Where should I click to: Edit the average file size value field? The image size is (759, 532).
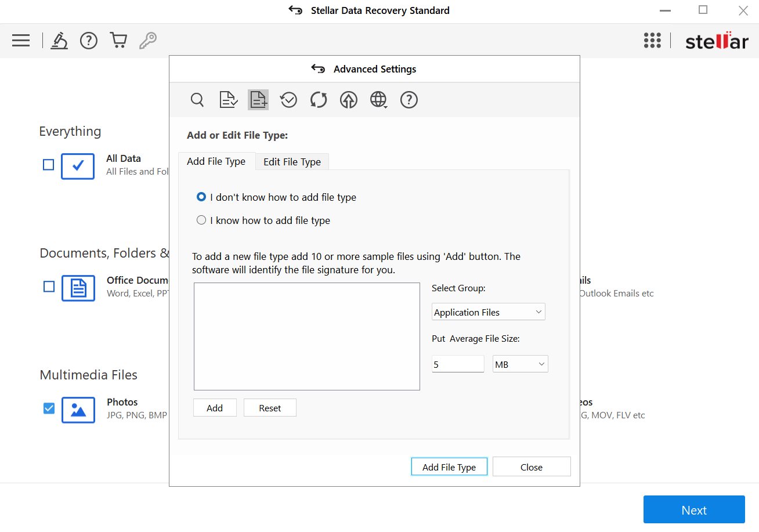(x=458, y=364)
